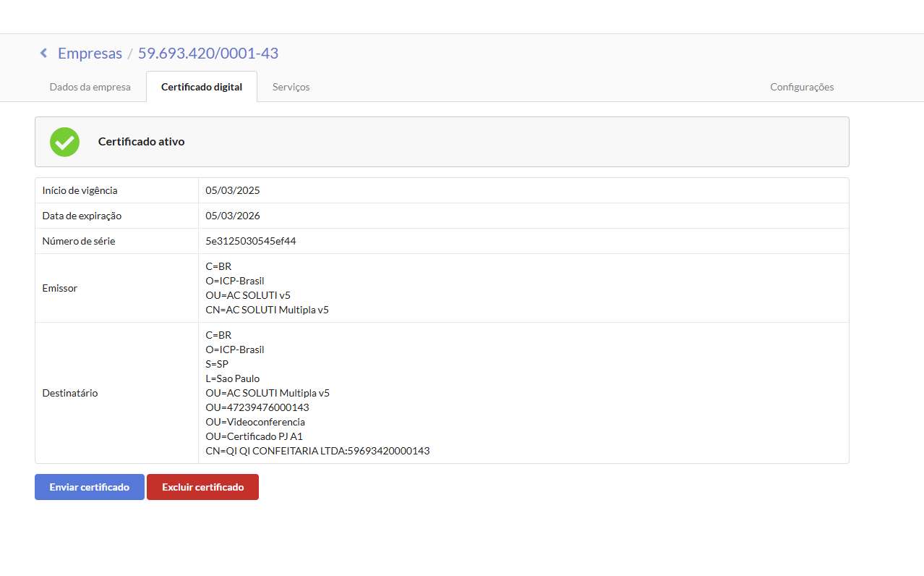Screen dimensions: 924x576
Task: Click the Data de expiração label
Action: pyautogui.click(x=82, y=216)
